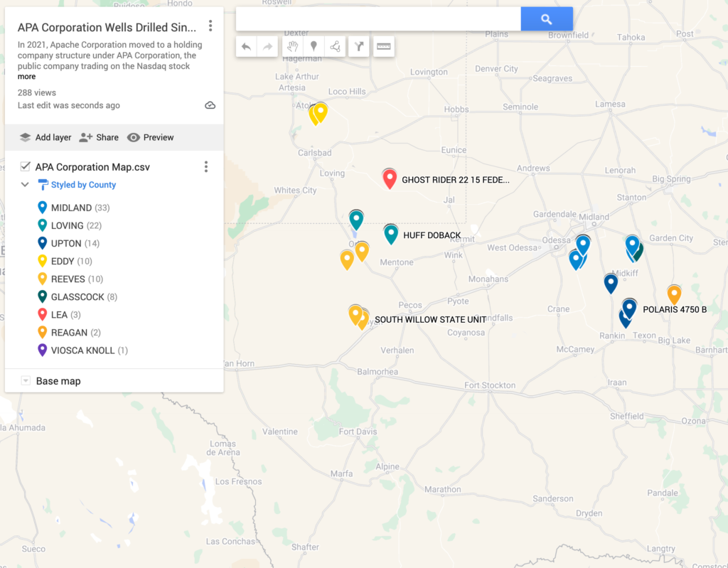Expand the description with 'more'

click(26, 77)
